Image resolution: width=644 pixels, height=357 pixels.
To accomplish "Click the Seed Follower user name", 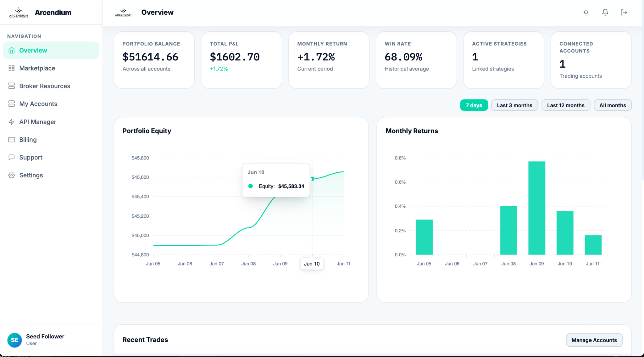I will [45, 336].
